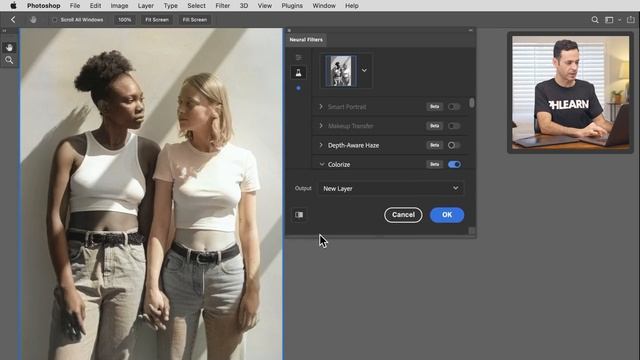Screen dimensions: 640x360
Task: Enable the Smart Portrait filter toggle
Action: pyautogui.click(x=454, y=107)
